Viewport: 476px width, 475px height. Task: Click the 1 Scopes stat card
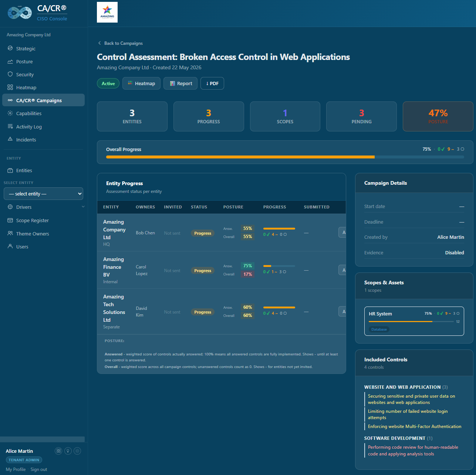pyautogui.click(x=285, y=116)
